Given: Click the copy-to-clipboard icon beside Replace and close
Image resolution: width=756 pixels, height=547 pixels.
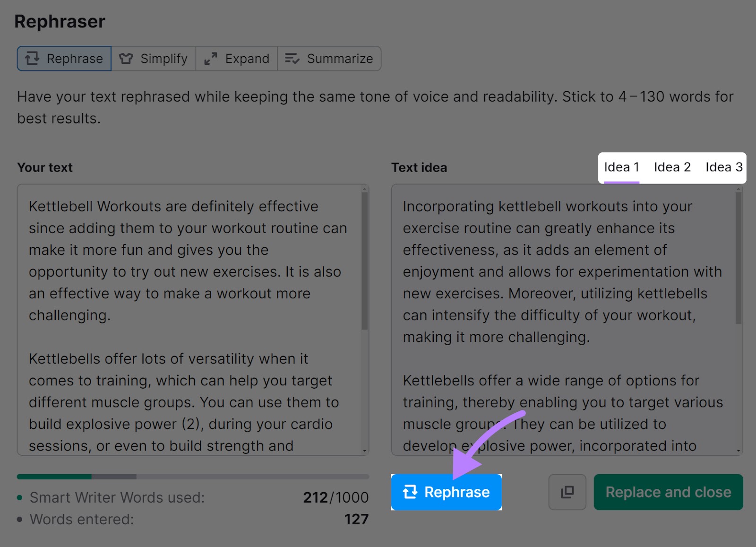Looking at the screenshot, I should [x=567, y=492].
